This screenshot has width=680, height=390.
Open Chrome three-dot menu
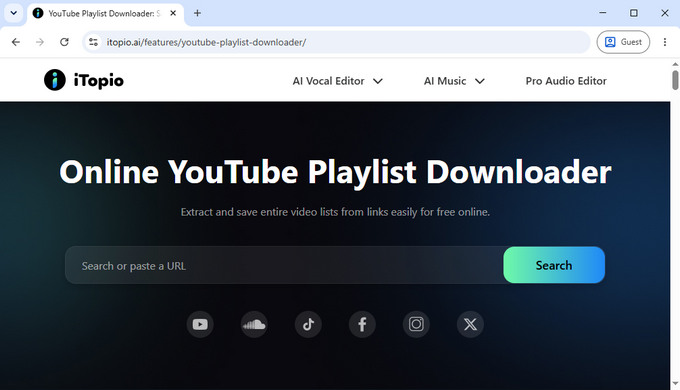665,42
